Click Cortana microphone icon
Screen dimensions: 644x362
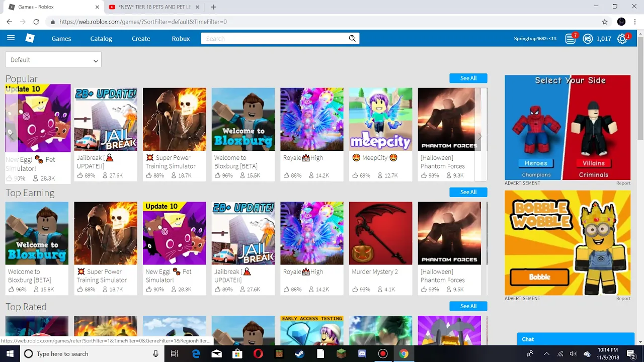click(x=155, y=353)
